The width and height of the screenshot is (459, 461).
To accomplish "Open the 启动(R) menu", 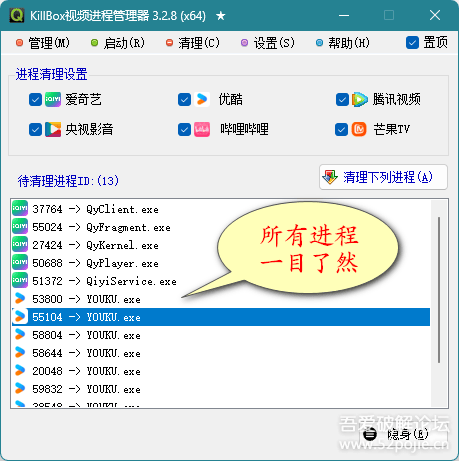I will pyautogui.click(x=118, y=43).
